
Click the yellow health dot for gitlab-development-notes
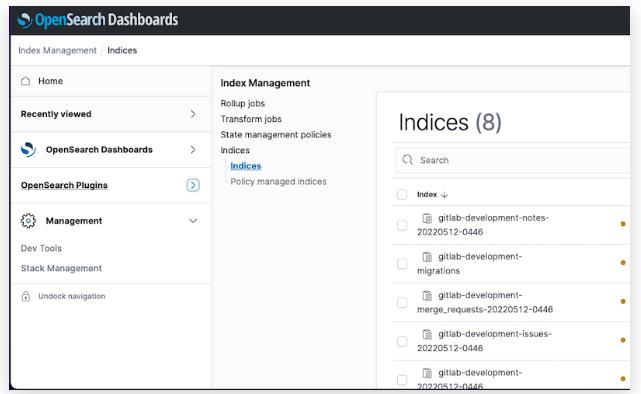[623, 224]
